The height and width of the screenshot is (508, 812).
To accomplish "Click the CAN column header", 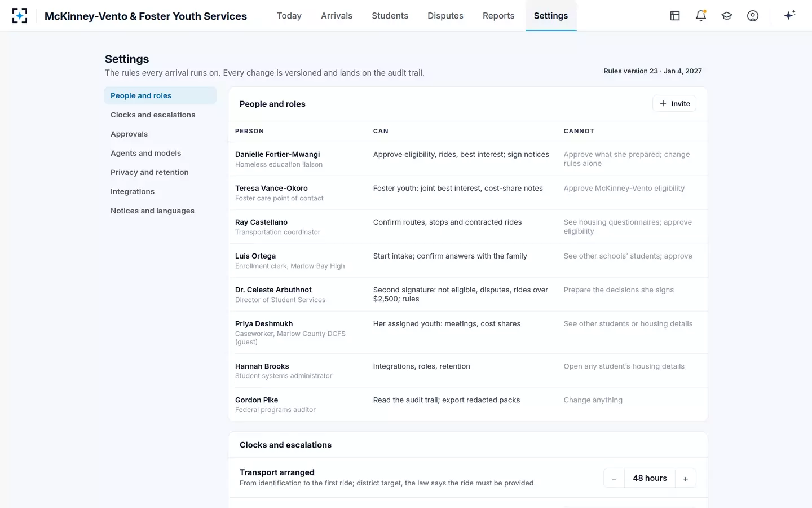I will tap(381, 131).
